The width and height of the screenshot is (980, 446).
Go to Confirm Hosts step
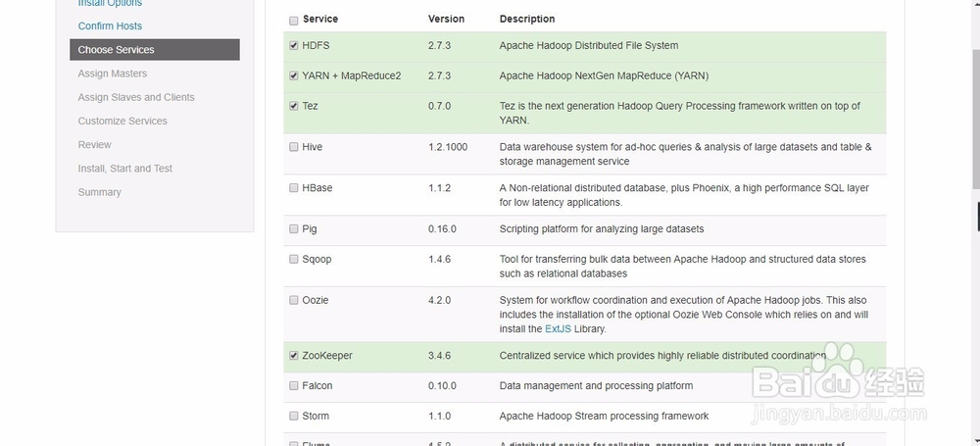click(110, 25)
